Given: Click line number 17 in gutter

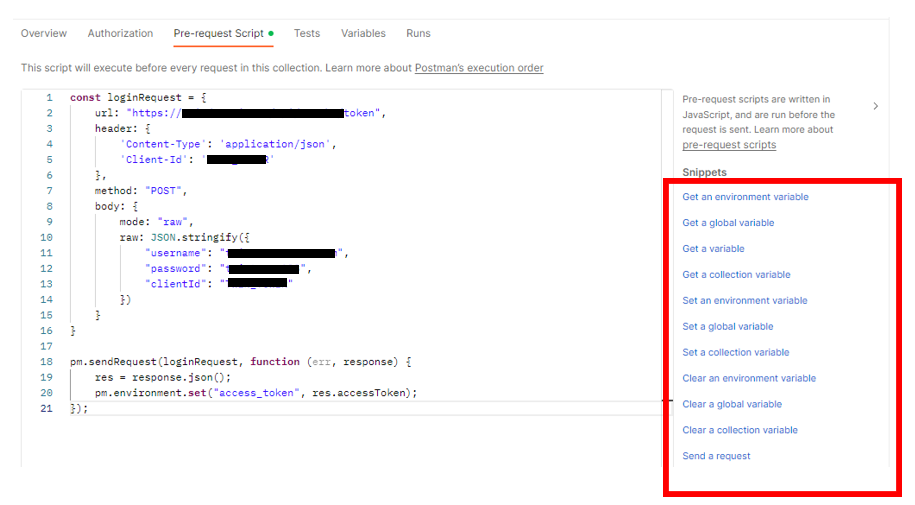Looking at the screenshot, I should coord(46,346).
